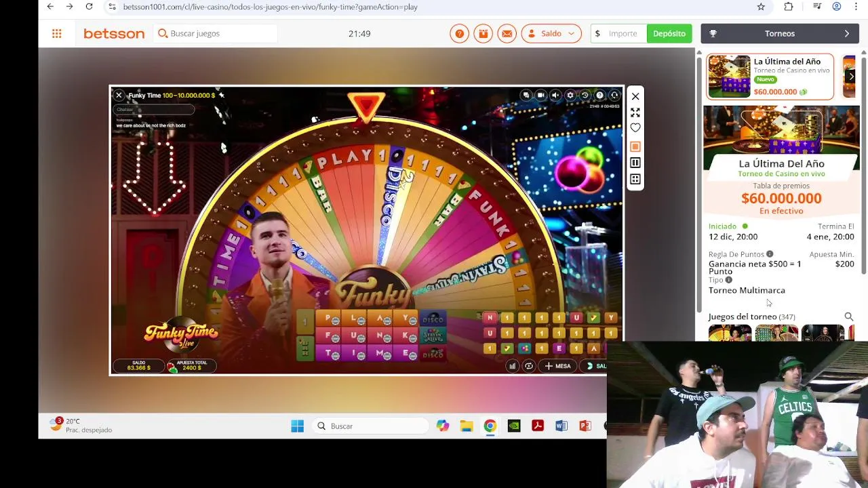Select single game view layout
This screenshot has width=868, height=488.
click(635, 146)
